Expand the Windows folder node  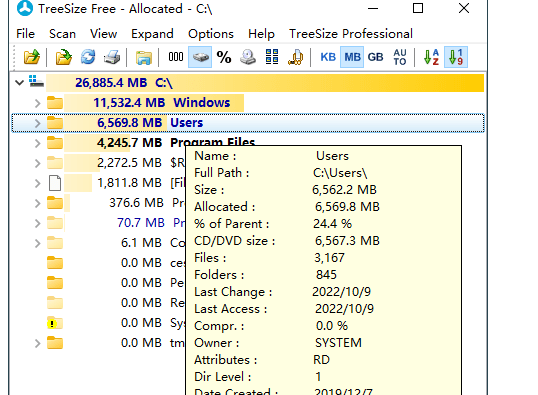37,103
